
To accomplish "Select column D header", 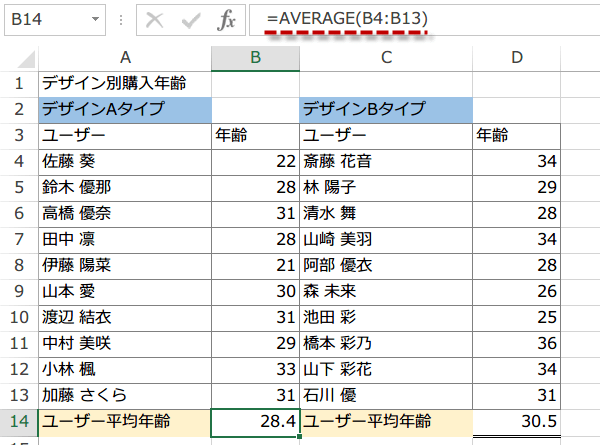I will pyautogui.click(x=517, y=59).
